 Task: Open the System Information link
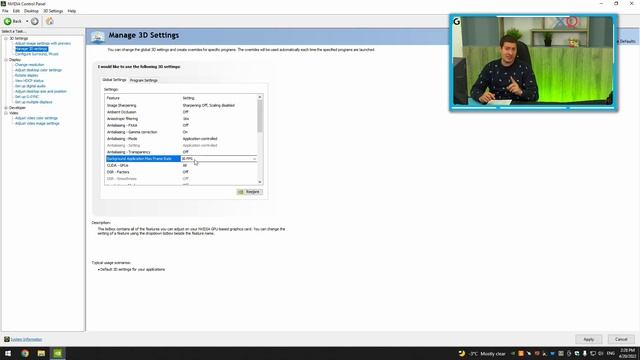27,340
